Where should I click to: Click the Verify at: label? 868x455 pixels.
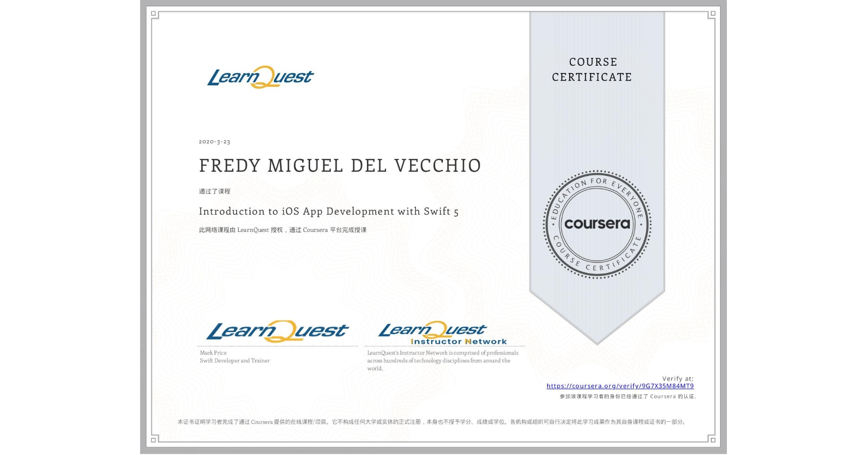(677, 379)
